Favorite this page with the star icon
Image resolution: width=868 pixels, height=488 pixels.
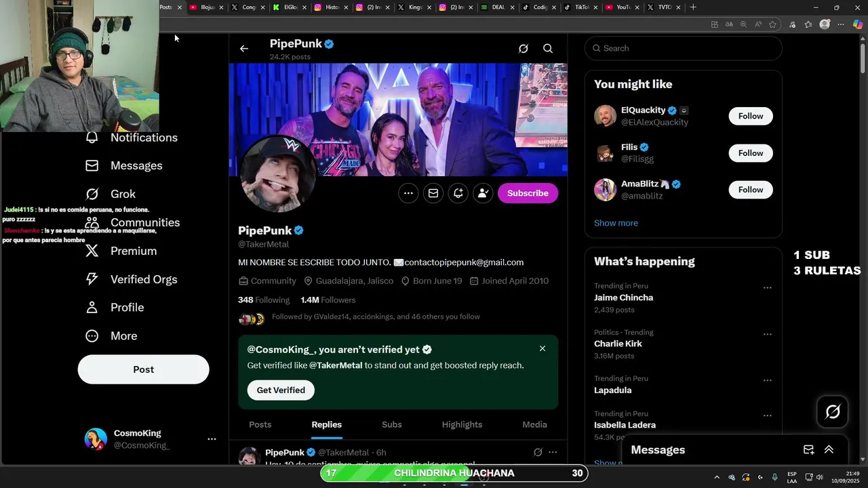[772, 24]
